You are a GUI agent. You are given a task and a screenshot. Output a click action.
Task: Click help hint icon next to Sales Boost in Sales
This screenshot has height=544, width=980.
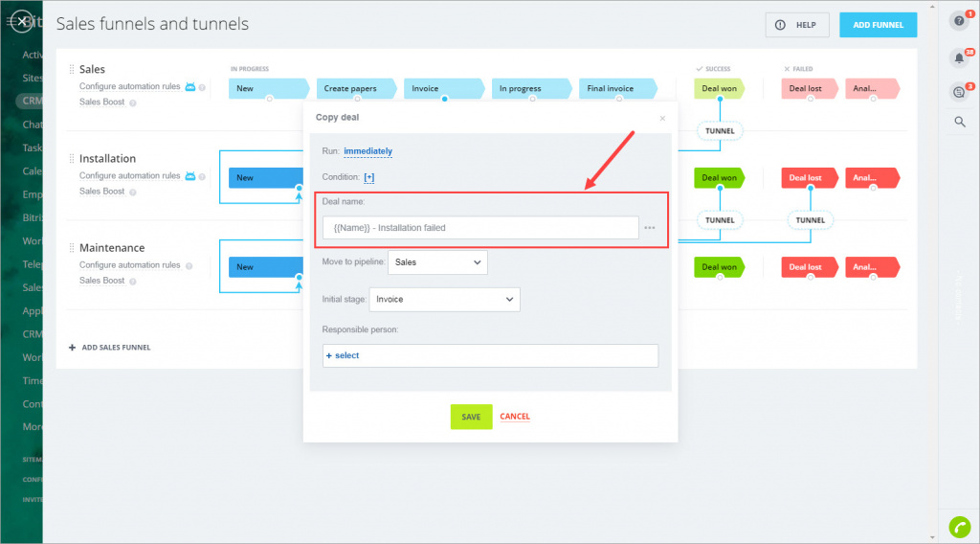click(132, 103)
